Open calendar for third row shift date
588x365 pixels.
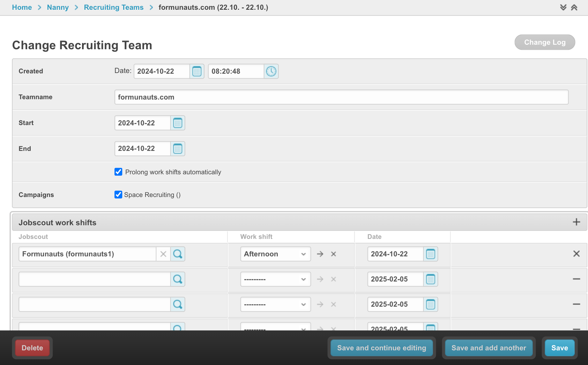pyautogui.click(x=431, y=304)
